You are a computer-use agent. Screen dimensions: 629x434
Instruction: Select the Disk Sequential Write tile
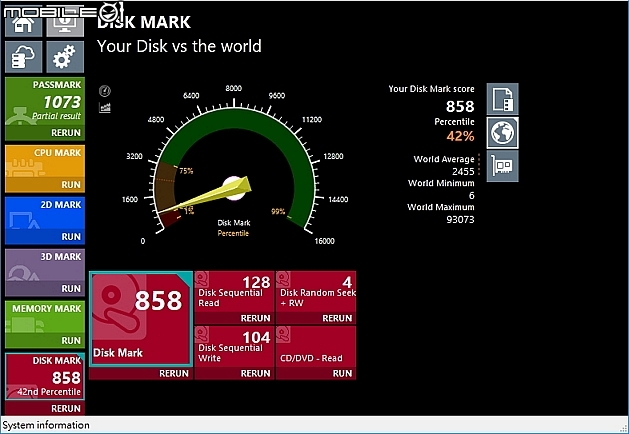tap(234, 347)
